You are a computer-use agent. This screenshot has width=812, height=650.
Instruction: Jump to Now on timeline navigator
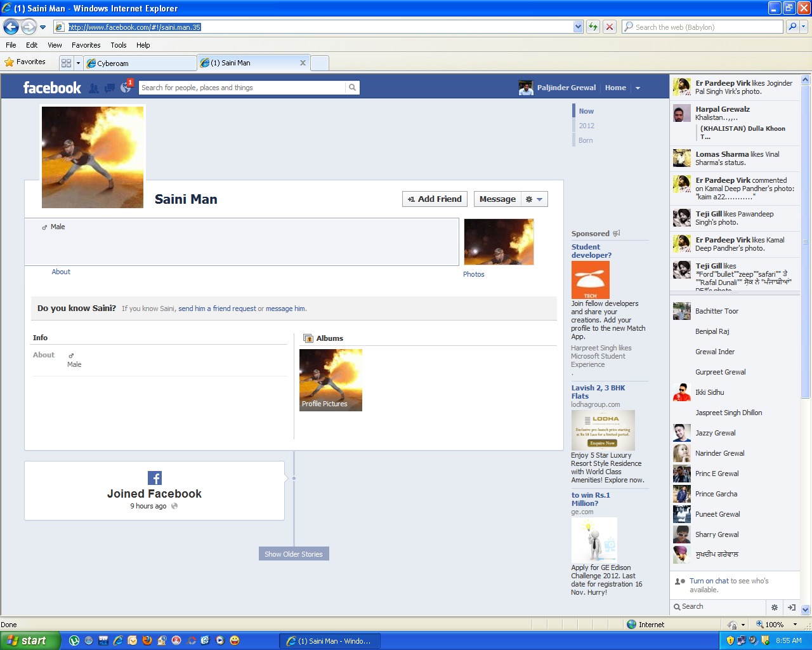pos(586,111)
